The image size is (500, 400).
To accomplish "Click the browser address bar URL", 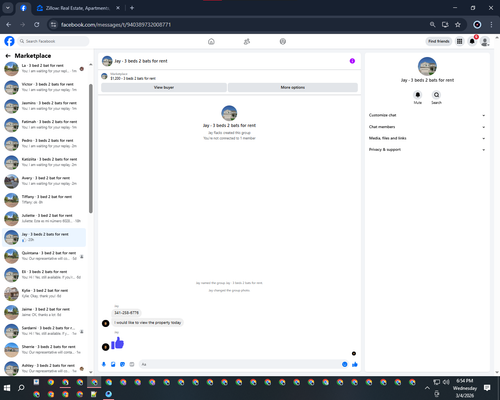I will (x=116, y=25).
